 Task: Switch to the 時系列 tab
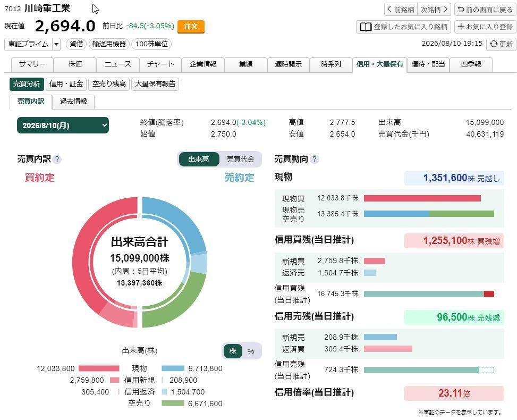331,64
